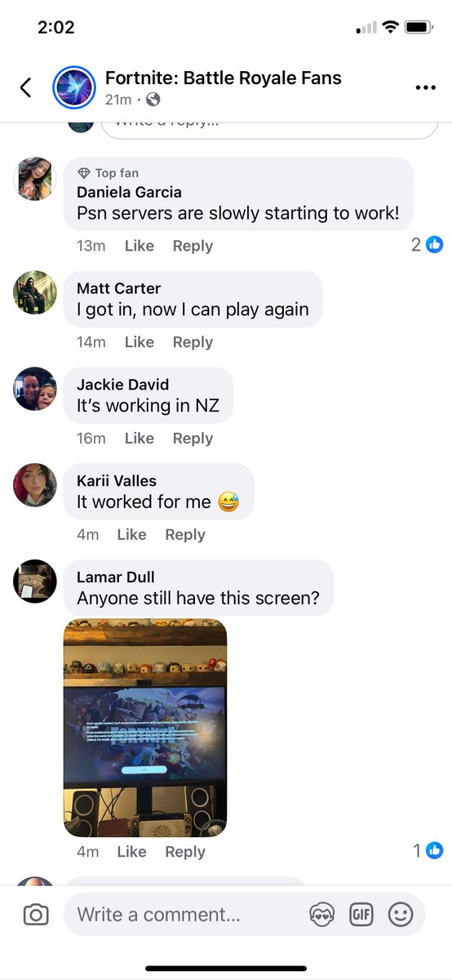Open Karii Valles's profile name link
The width and height of the screenshot is (452, 980).
pos(117,481)
